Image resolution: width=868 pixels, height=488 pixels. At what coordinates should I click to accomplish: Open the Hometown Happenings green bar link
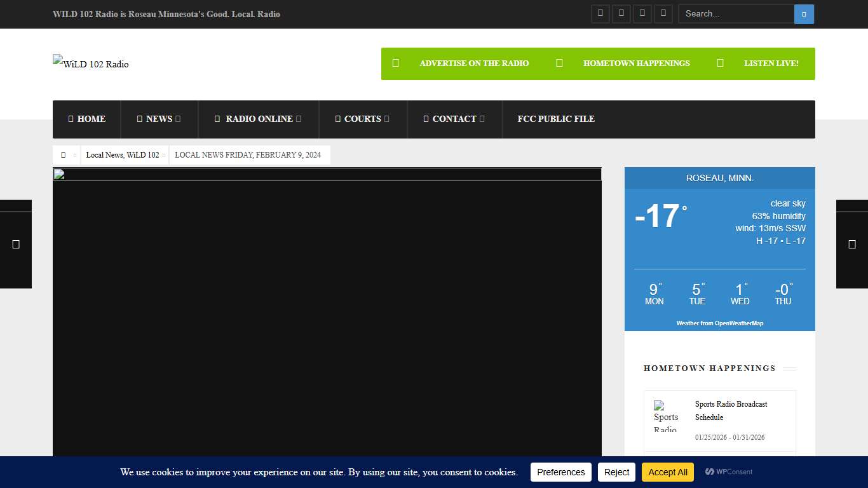point(636,63)
